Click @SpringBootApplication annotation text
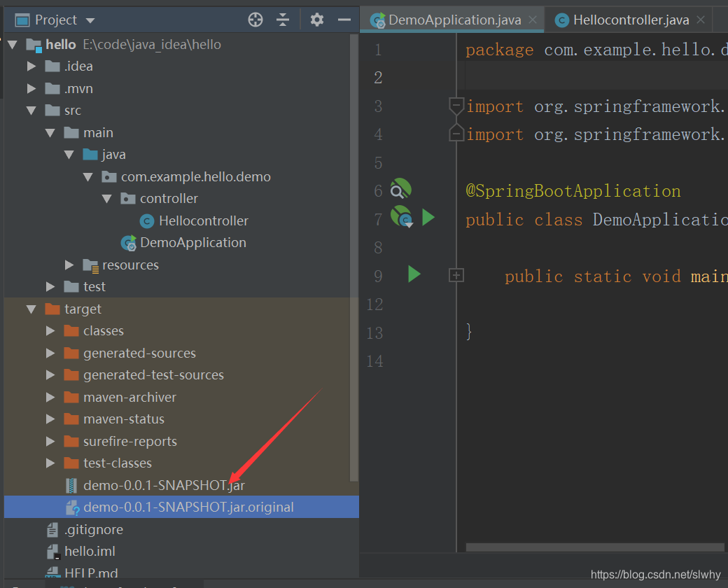This screenshot has width=728, height=588. (x=573, y=191)
